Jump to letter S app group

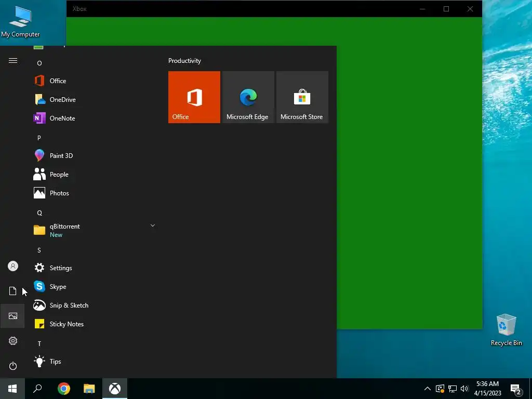click(x=39, y=250)
